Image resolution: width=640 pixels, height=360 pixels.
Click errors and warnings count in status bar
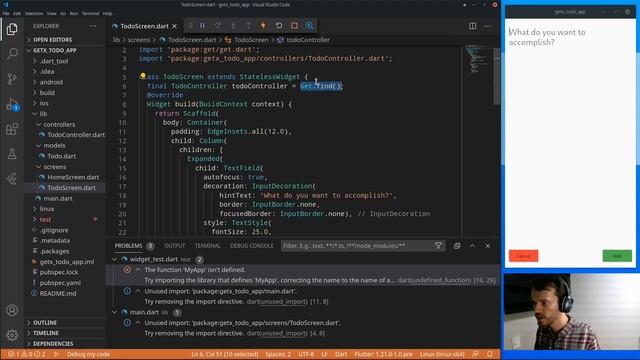point(27,354)
